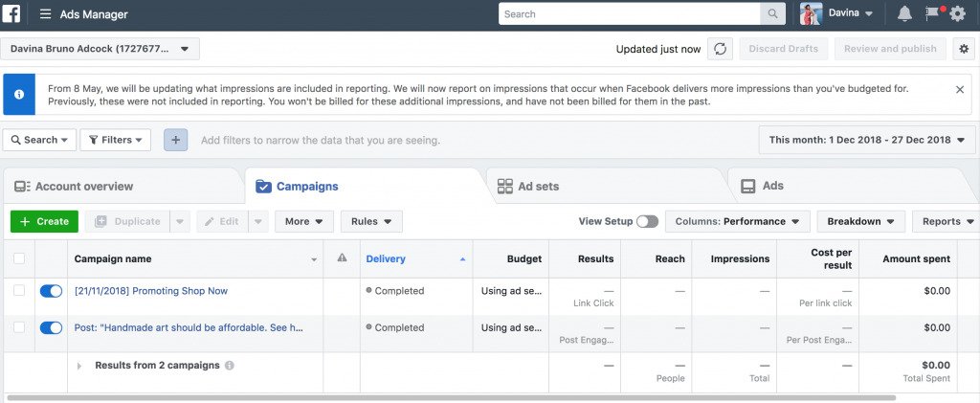Screen dimensions: 980x403
Task: Open the Davina user menu arrow
Action: point(869,13)
